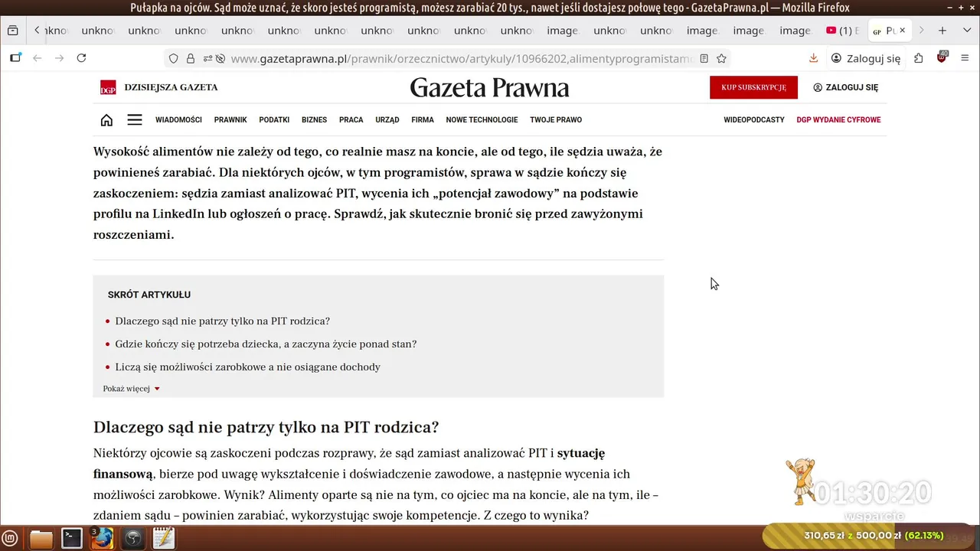980x551 pixels.
Task: Reload the current page
Action: [x=81, y=58]
